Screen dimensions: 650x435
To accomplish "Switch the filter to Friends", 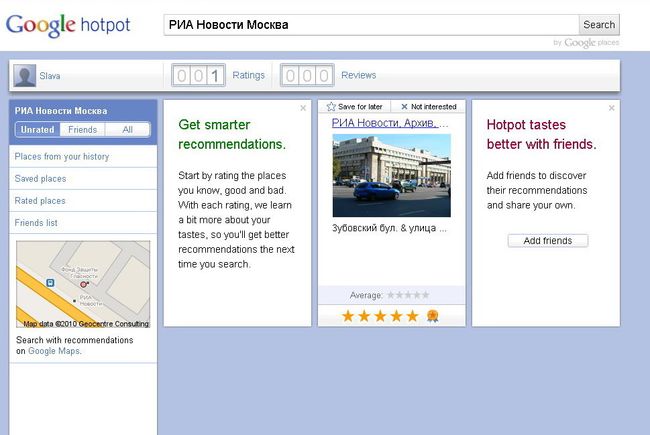I will [82, 130].
